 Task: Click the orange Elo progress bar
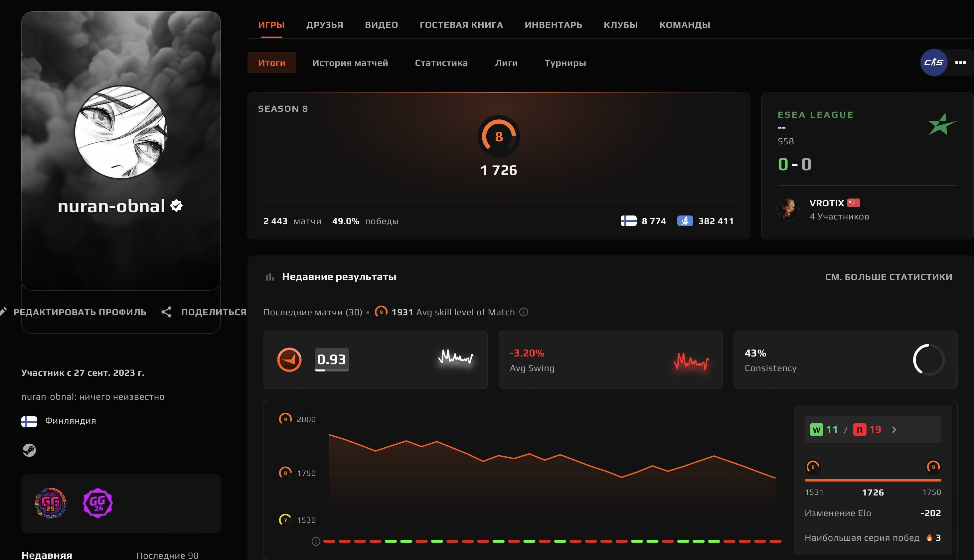click(x=873, y=480)
